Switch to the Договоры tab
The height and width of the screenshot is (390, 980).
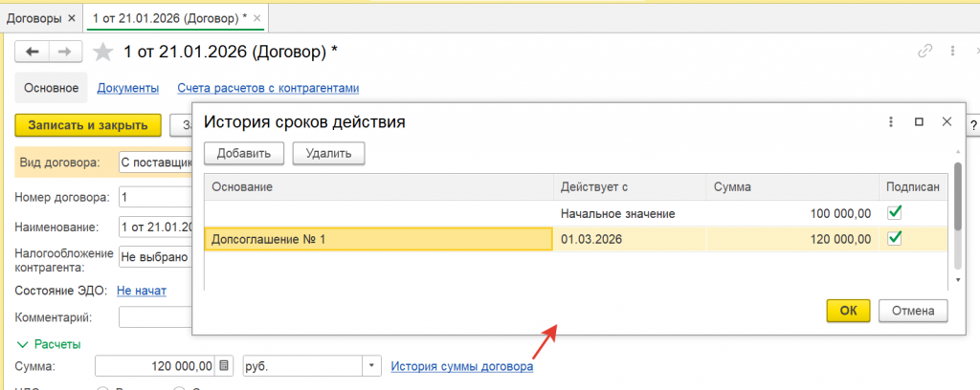33,18
